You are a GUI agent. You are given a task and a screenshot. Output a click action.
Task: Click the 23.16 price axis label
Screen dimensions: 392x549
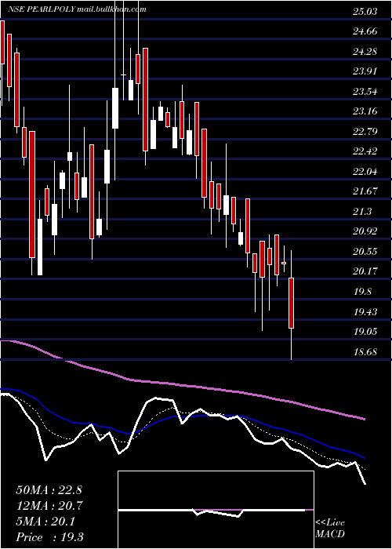365,112
